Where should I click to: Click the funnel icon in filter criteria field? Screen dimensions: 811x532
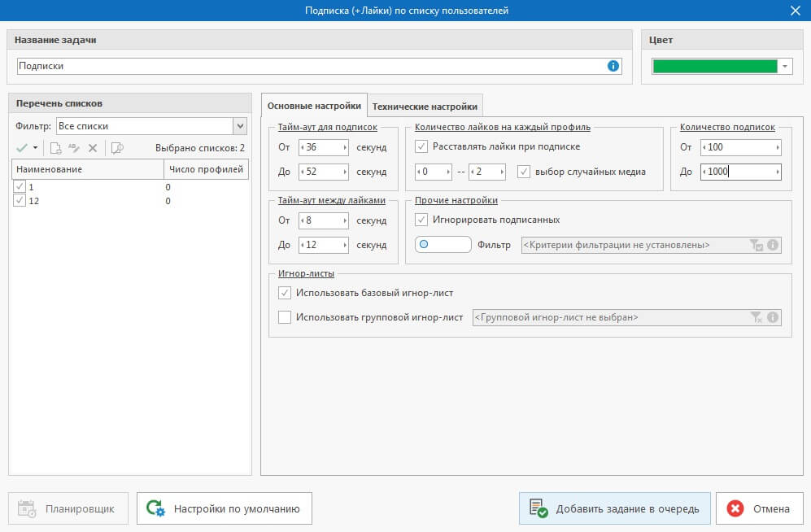(x=756, y=245)
